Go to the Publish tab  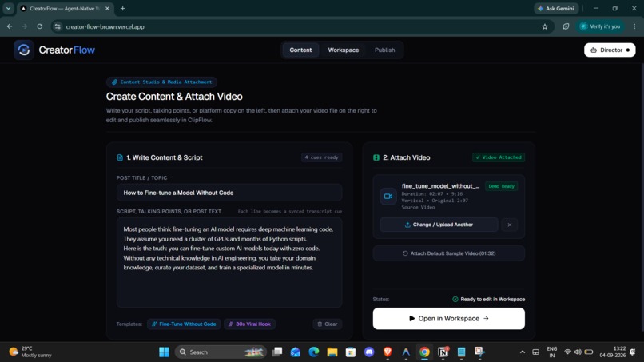click(x=384, y=50)
